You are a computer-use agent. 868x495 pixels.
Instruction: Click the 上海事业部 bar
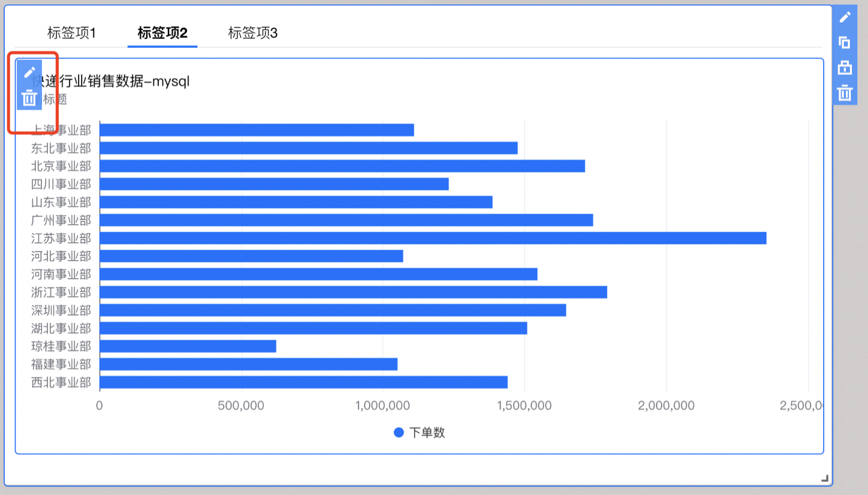257,130
